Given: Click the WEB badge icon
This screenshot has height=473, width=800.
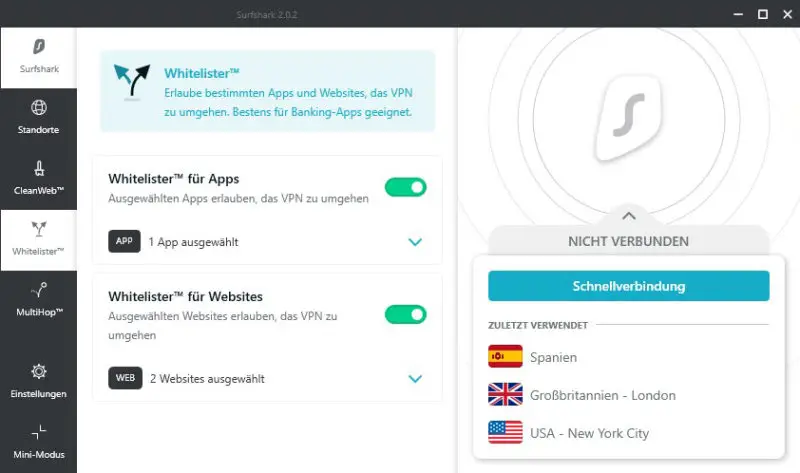Looking at the screenshot, I should [x=125, y=378].
